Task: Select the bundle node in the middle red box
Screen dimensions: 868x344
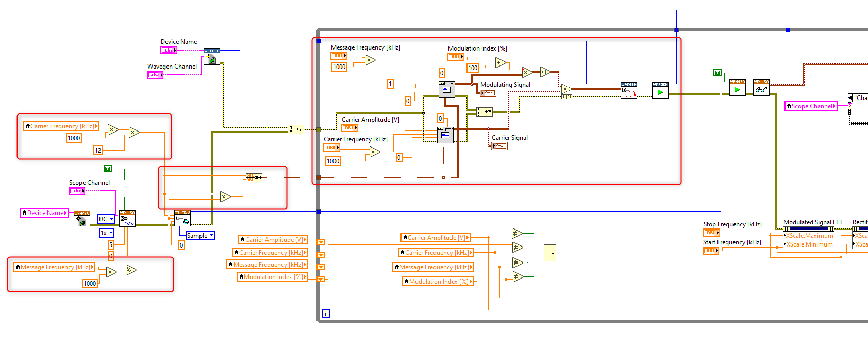Action: coord(254,177)
